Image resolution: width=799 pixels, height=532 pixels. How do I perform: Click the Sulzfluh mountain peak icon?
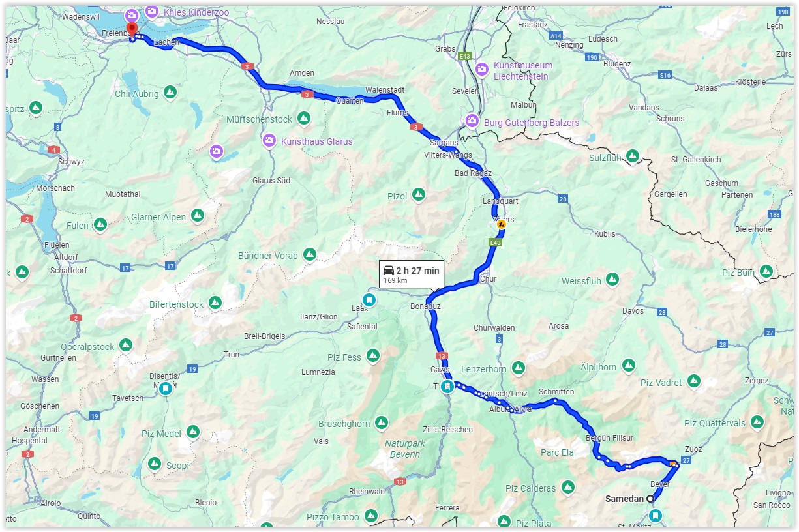pyautogui.click(x=632, y=156)
